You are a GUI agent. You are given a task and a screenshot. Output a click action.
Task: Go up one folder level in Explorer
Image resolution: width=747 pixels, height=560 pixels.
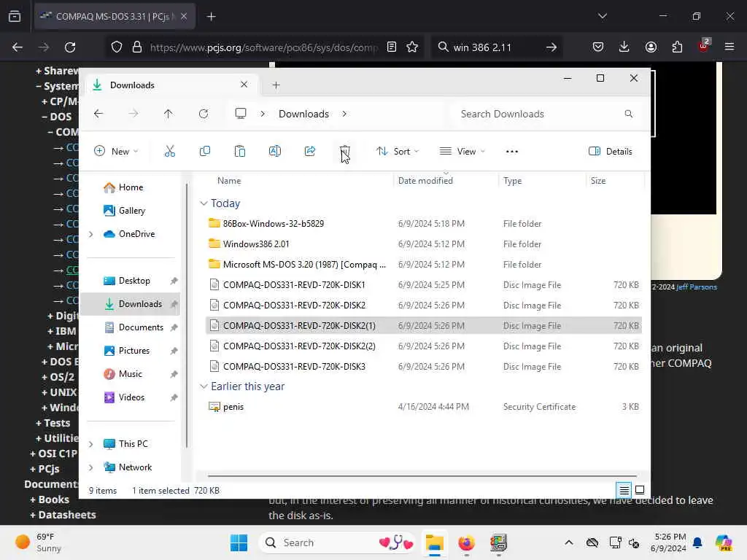tap(169, 114)
